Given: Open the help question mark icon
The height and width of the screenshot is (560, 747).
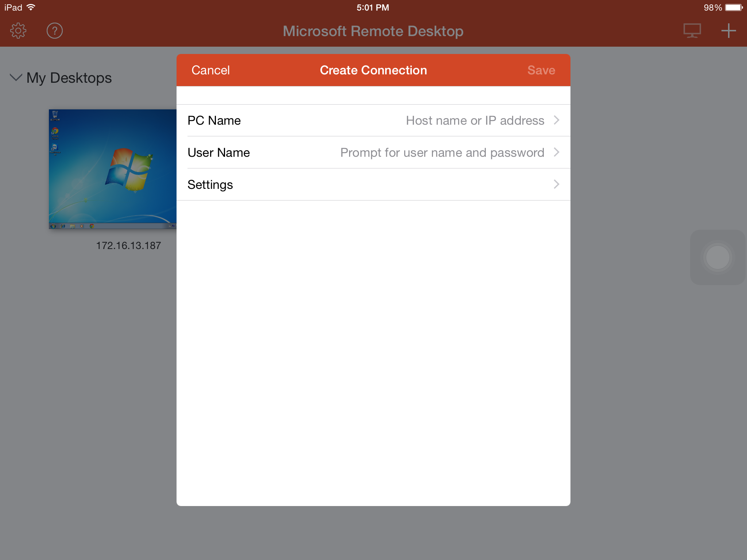Looking at the screenshot, I should (55, 31).
